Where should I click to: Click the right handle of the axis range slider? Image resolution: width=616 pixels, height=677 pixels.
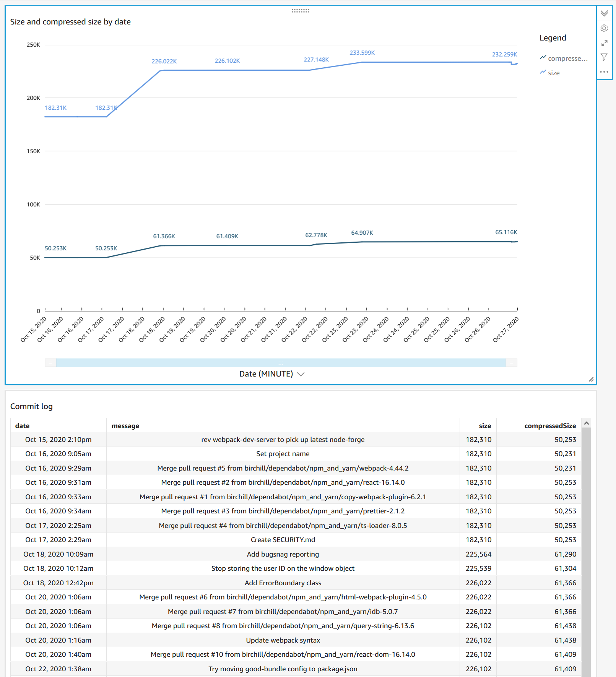512,363
